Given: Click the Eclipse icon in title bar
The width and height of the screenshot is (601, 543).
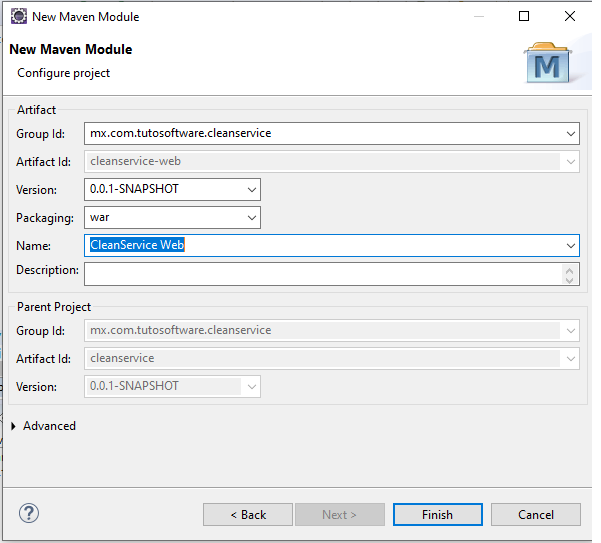Looking at the screenshot, I should click(x=18, y=16).
